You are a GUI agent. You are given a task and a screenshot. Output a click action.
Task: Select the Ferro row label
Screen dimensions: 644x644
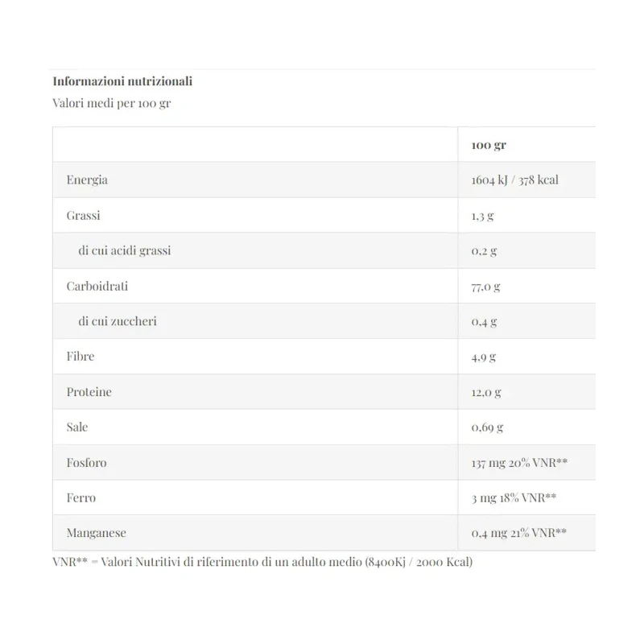tap(81, 497)
